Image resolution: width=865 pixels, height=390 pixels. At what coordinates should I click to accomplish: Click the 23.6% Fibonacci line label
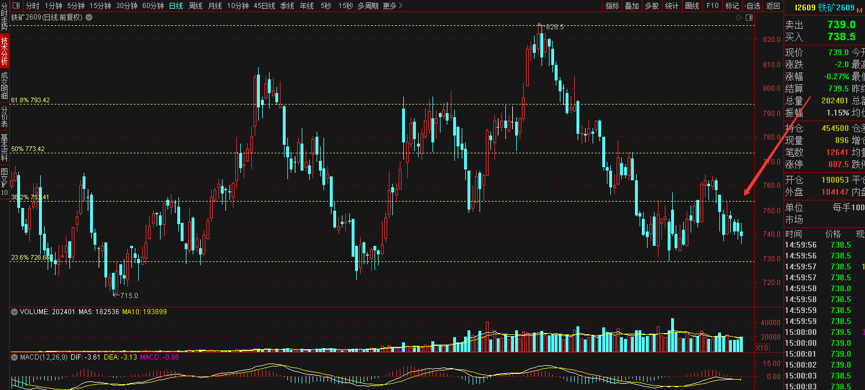tap(31, 257)
